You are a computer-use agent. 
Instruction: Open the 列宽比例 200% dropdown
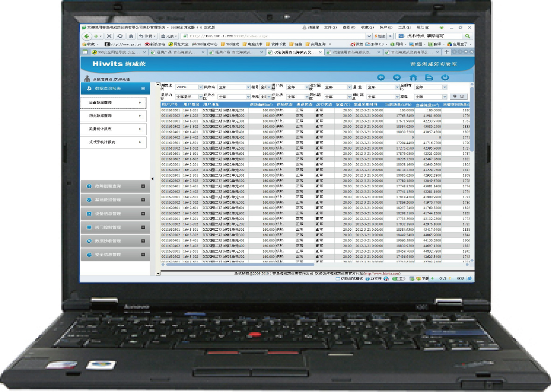200,87
